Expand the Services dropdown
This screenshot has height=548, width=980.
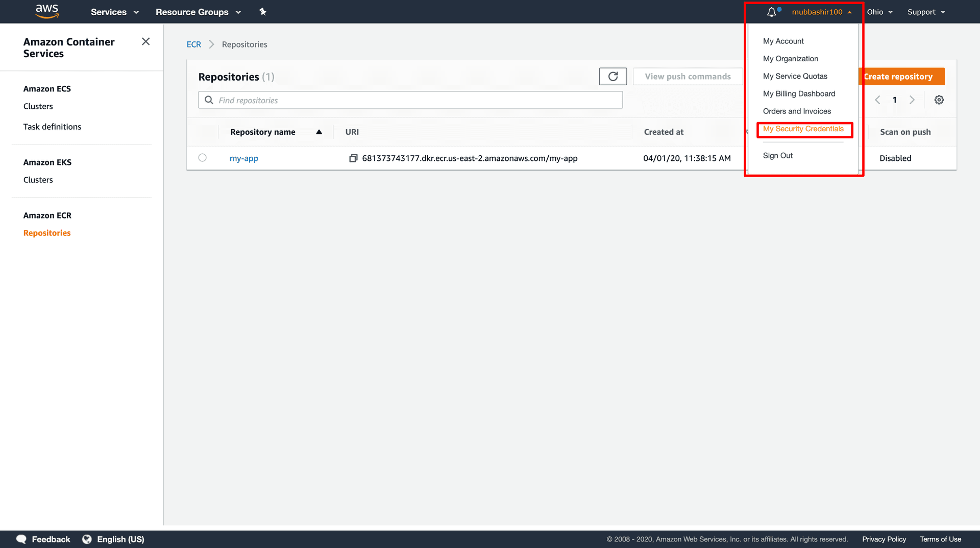tap(115, 12)
